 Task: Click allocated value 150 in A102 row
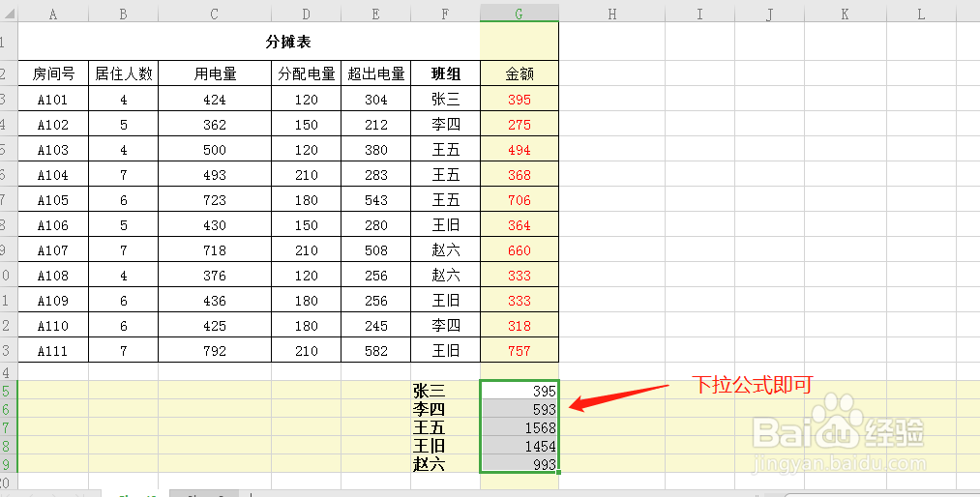coord(307,124)
